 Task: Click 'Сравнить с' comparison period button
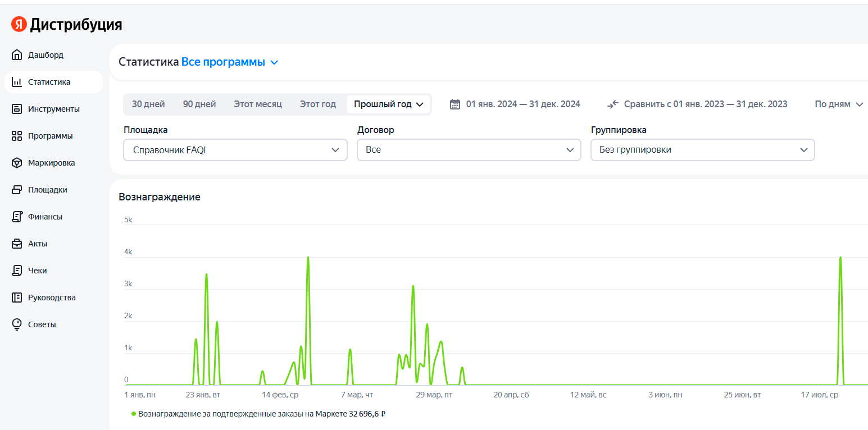pos(697,104)
